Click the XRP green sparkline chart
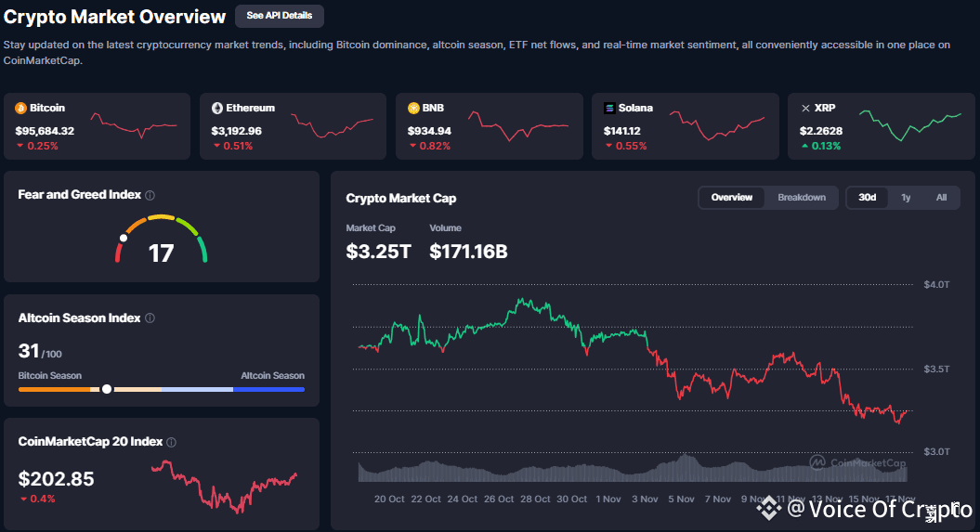The height and width of the screenshot is (532, 980). [x=909, y=125]
